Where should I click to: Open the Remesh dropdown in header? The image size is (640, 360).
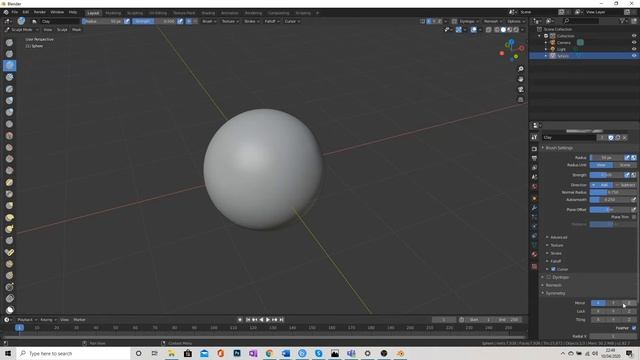[x=493, y=21]
